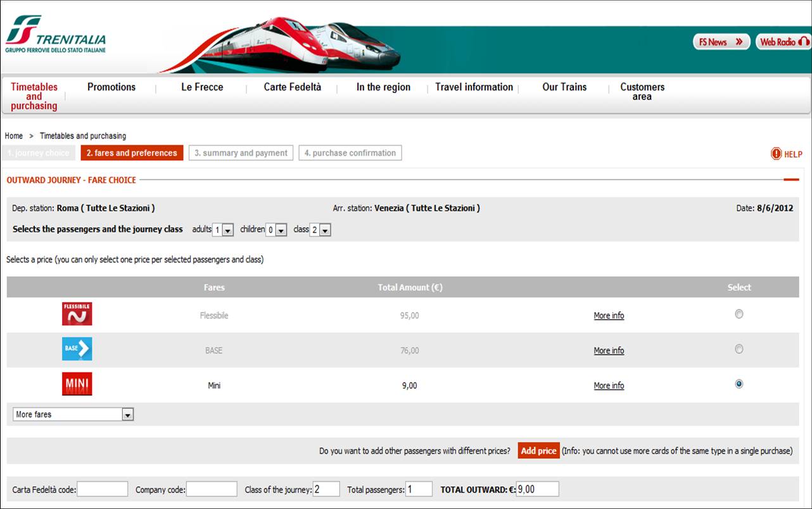The width and height of the screenshot is (812, 509).
Task: Open the adults count dropdown
Action: tap(223, 230)
